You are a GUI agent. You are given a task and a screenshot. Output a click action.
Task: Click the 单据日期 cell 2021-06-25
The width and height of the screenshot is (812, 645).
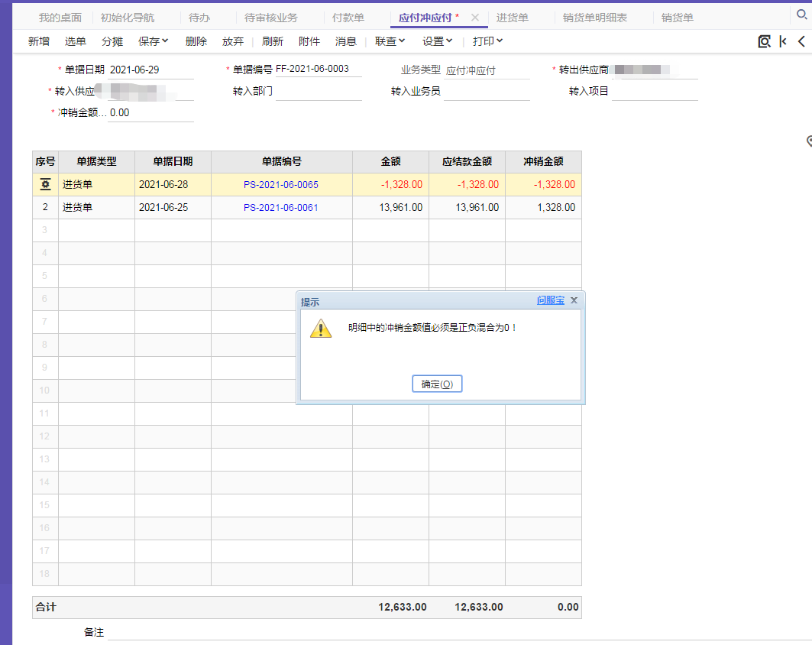(173, 207)
